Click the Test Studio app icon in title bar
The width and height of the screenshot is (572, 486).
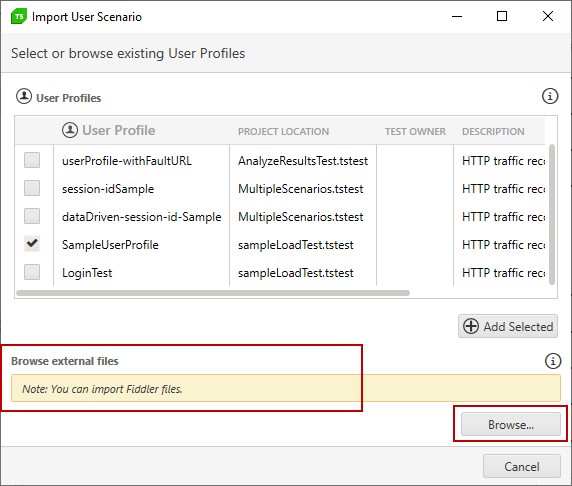[19, 16]
